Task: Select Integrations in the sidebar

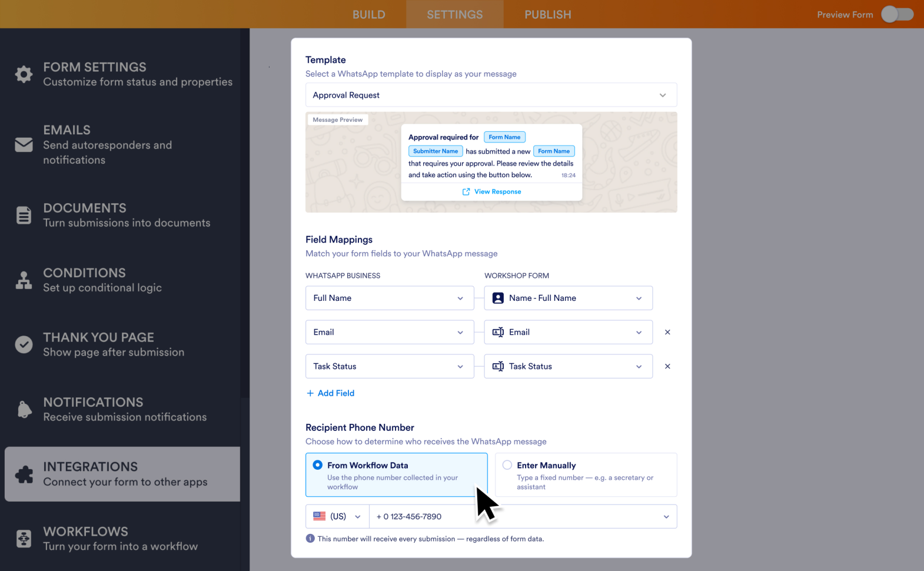Action: pos(122,474)
